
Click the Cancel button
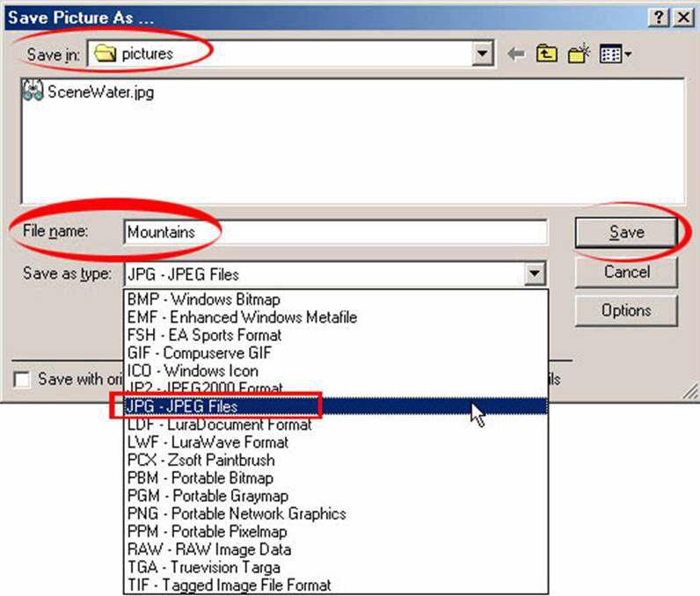tap(626, 272)
